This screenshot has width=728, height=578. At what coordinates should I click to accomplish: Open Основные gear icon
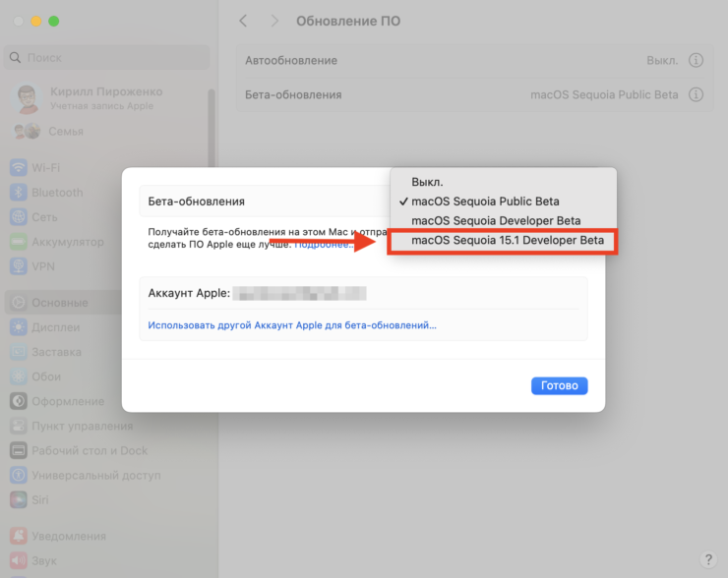(x=19, y=303)
